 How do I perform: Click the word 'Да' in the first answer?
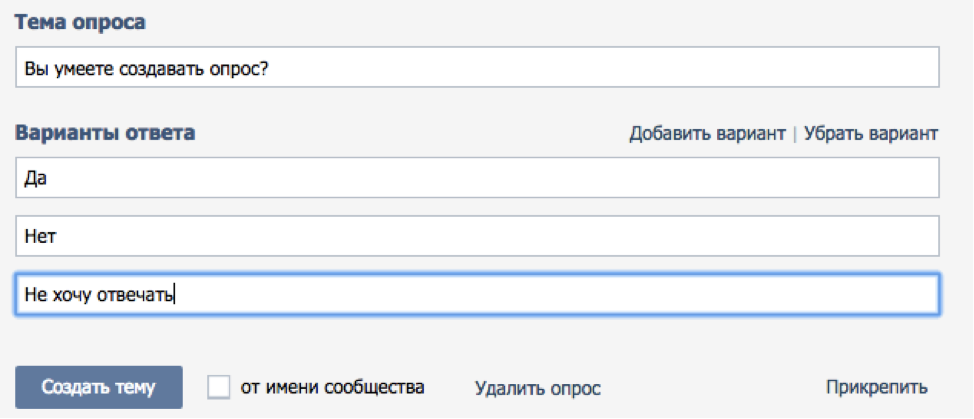[37, 179]
